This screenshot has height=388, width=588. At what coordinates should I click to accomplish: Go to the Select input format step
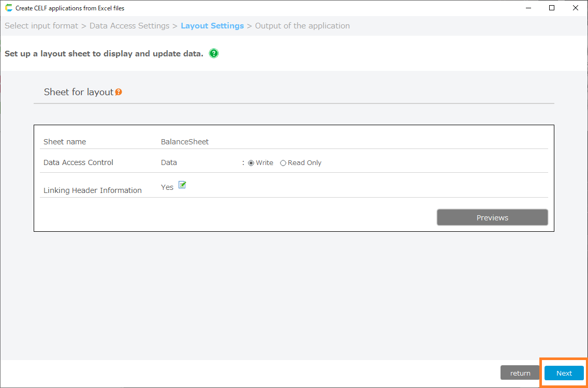pos(41,26)
